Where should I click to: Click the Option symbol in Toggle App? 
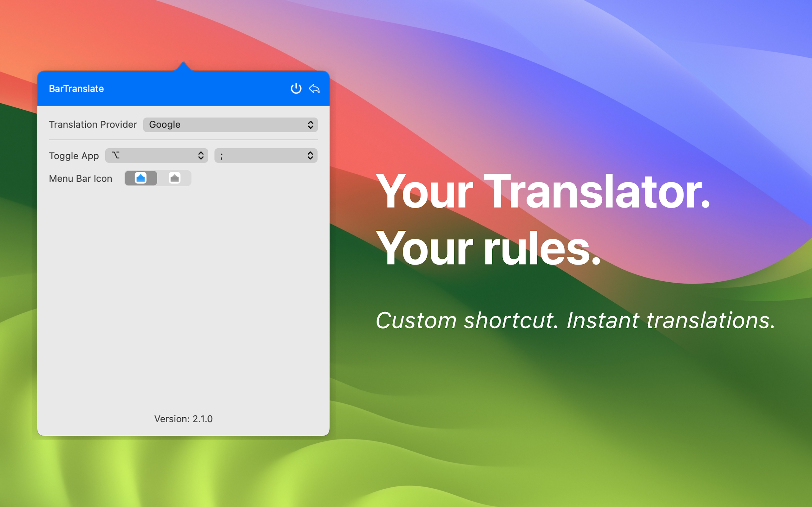pos(116,155)
